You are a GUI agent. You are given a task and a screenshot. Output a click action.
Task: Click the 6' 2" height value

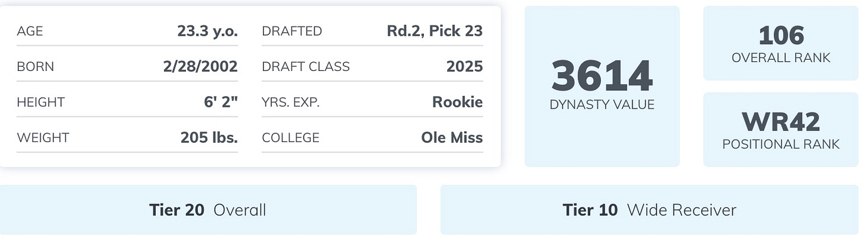click(221, 102)
